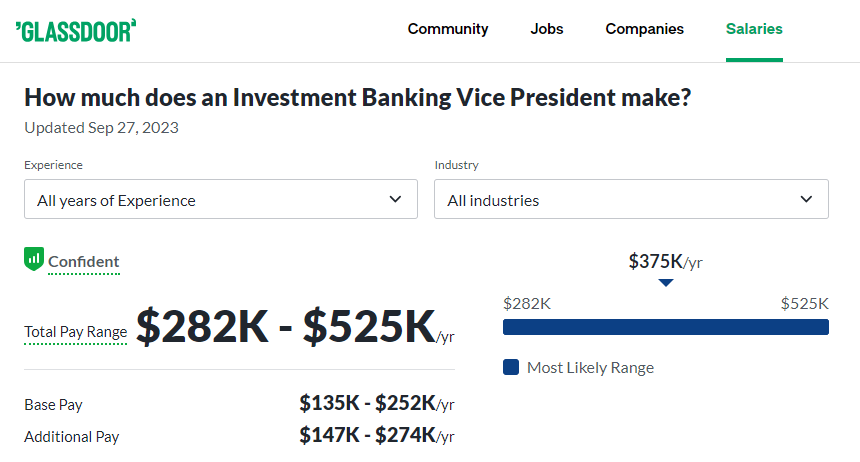Click the blue salary range bar
Image resolution: width=860 pixels, height=462 pixels.
pos(666,327)
